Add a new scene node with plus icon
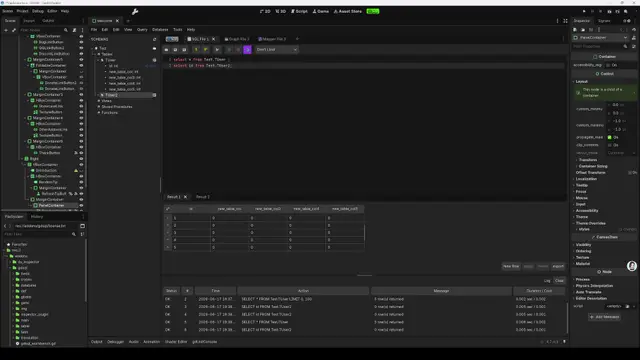Image resolution: width=640 pixels, height=360 pixels. click(x=6, y=30)
